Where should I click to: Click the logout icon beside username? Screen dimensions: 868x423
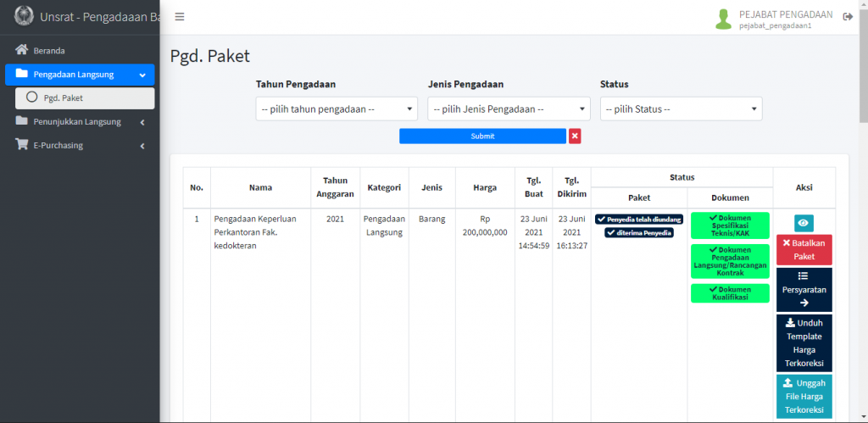pos(848,18)
